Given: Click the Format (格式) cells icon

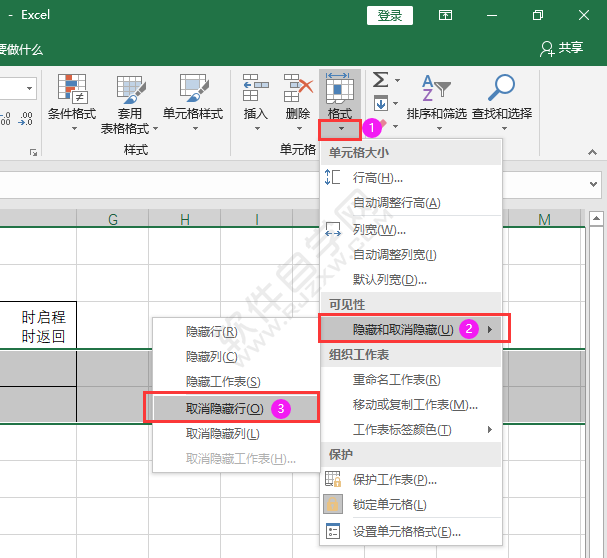Looking at the screenshot, I should tap(340, 88).
